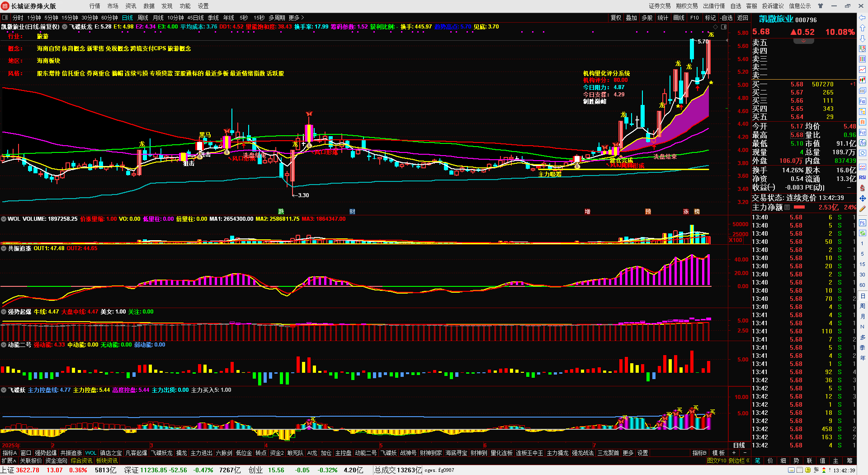Open F10 company info icon in sidebar
The width and height of the screenshot is (868, 475).
coord(863,101)
